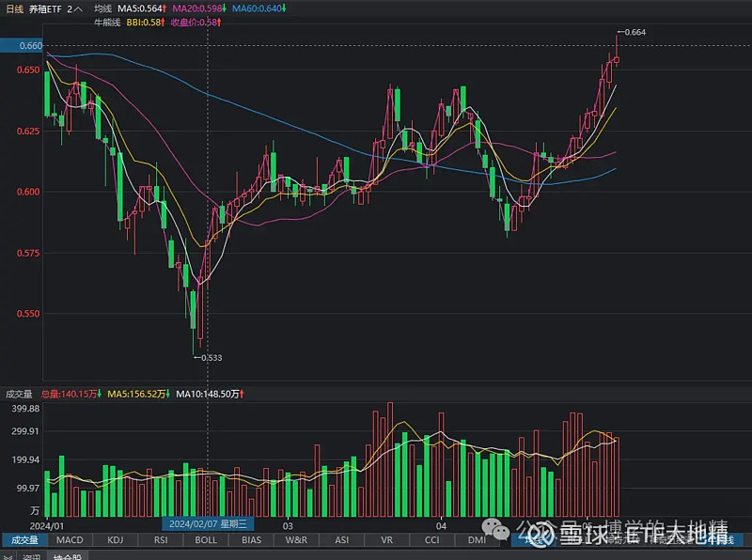Switch to the MACD indicator tab
The height and width of the screenshot is (560, 752).
pyautogui.click(x=70, y=539)
